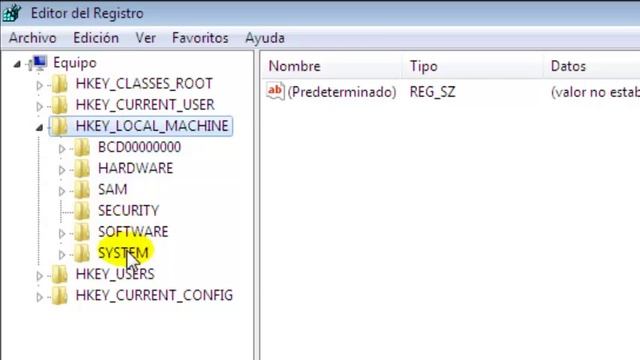Image resolution: width=640 pixels, height=360 pixels.
Task: Click the SOFTWARE folder icon
Action: [82, 232]
